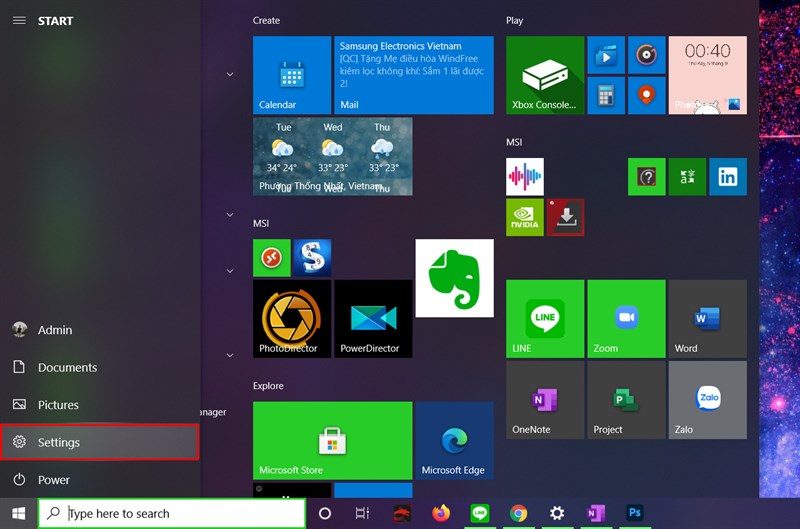Viewport: 800px width, 529px height.
Task: Launch the LINE tile
Action: pyautogui.click(x=545, y=319)
